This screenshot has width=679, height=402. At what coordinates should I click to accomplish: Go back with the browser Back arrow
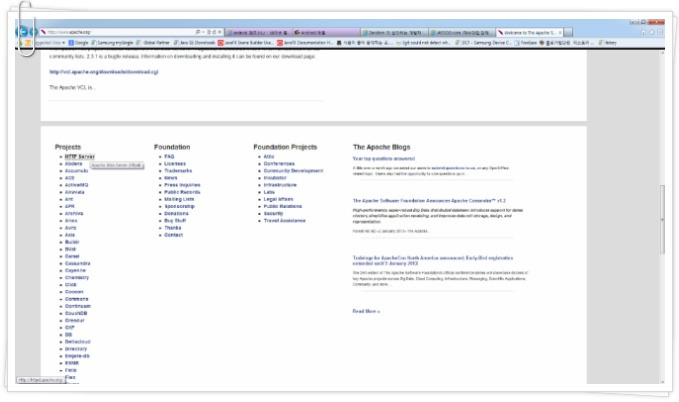click(22, 32)
